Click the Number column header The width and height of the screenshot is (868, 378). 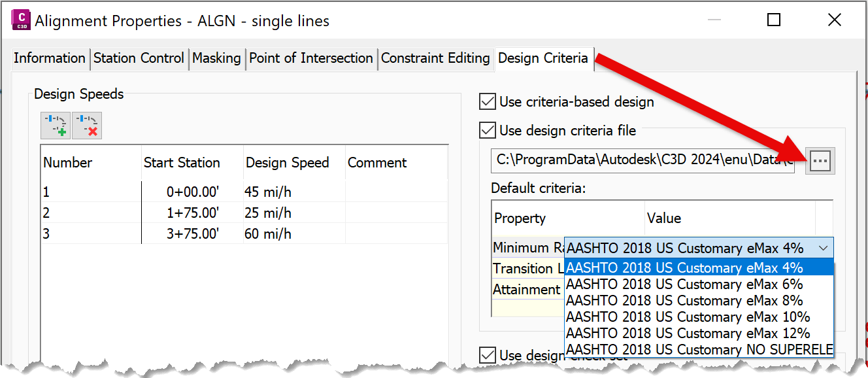click(91, 163)
